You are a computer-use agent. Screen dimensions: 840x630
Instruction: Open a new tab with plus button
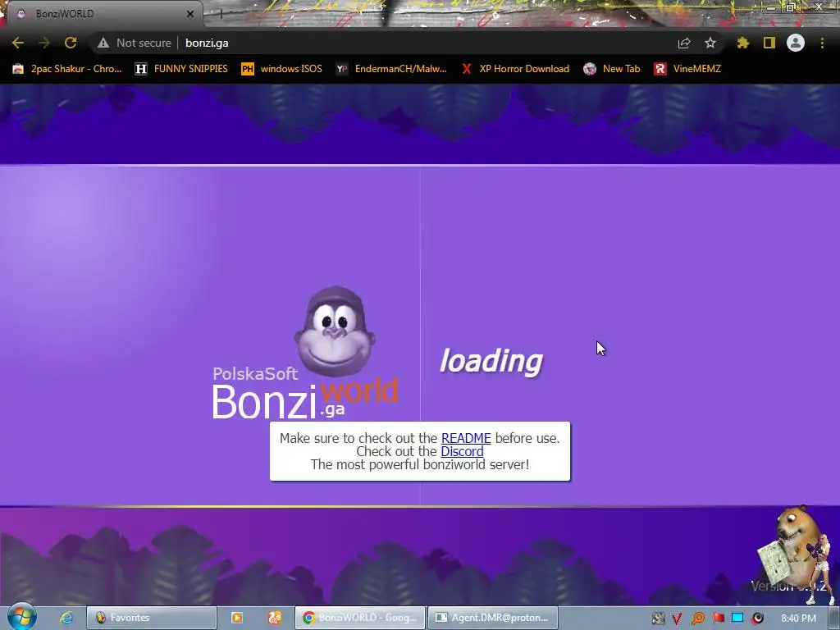click(x=221, y=15)
